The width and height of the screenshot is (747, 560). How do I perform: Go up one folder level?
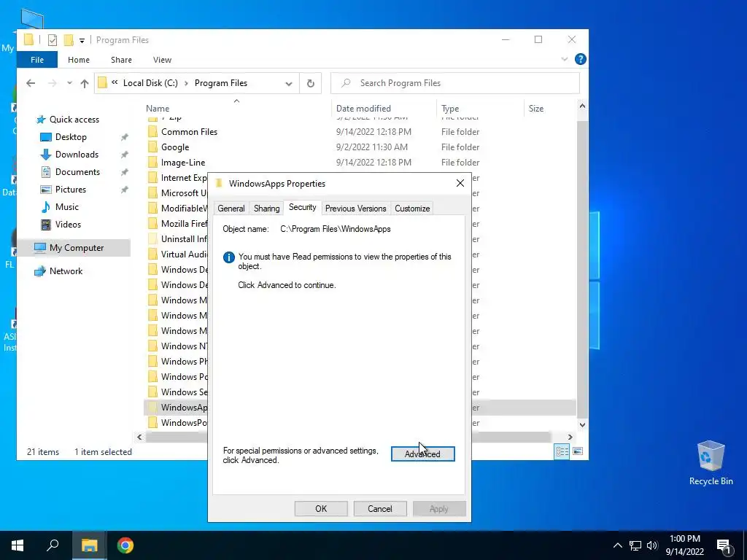[x=85, y=83]
